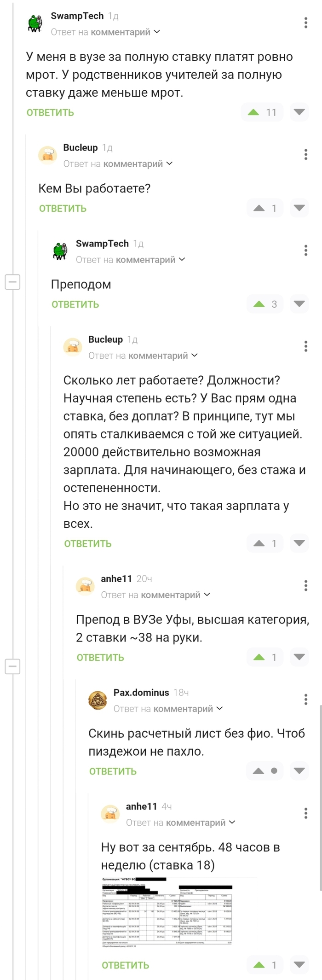Downvote Bucleup's "Кем Вы работаете?" comment
Screen dimensions: 322x980
click(x=299, y=208)
